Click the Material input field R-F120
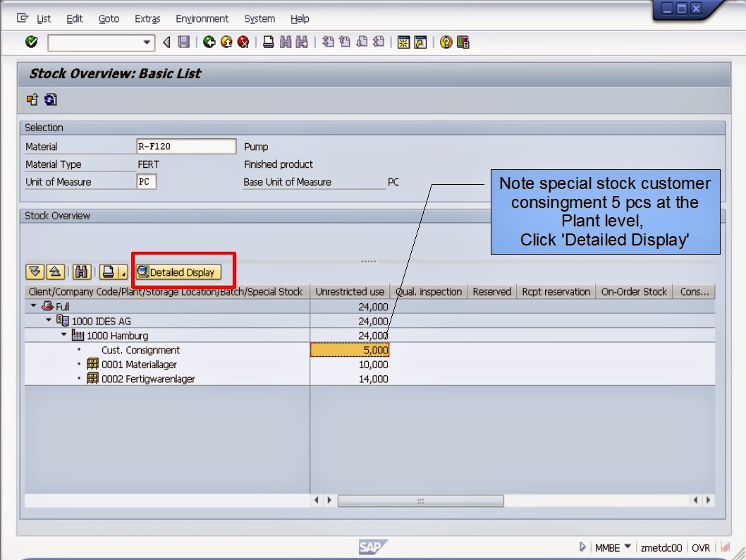 186,146
